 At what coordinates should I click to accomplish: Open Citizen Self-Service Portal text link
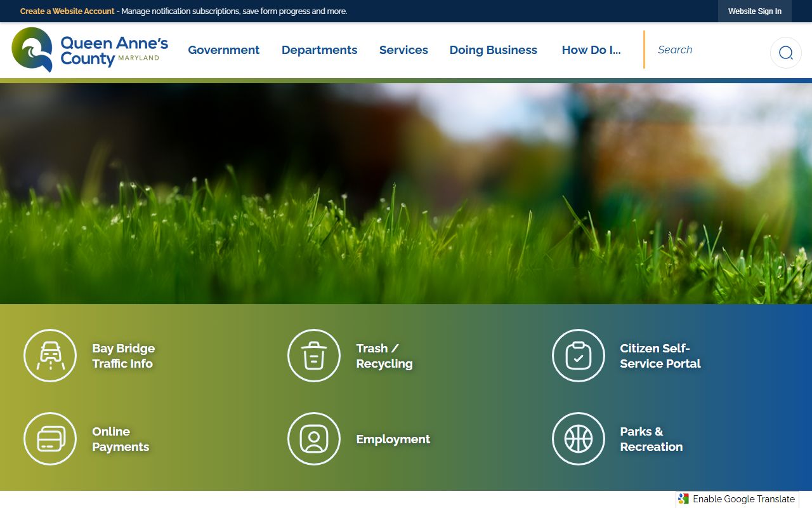[x=660, y=356]
